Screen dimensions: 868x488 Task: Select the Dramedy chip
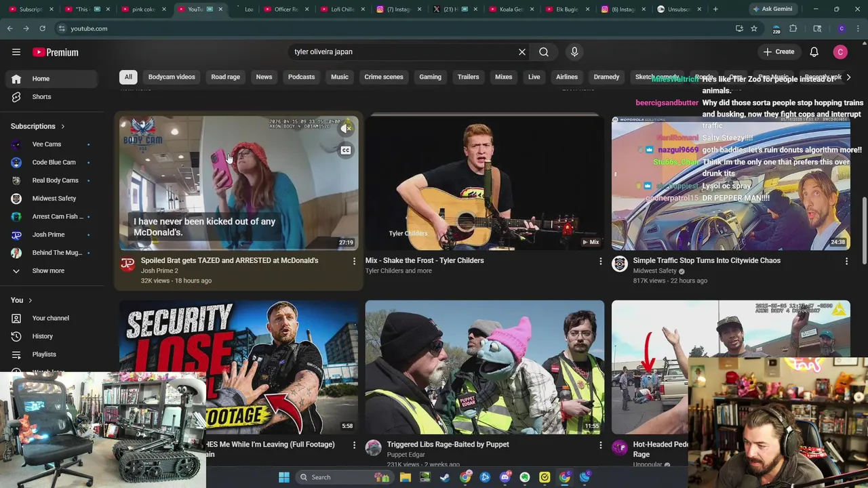coord(606,77)
